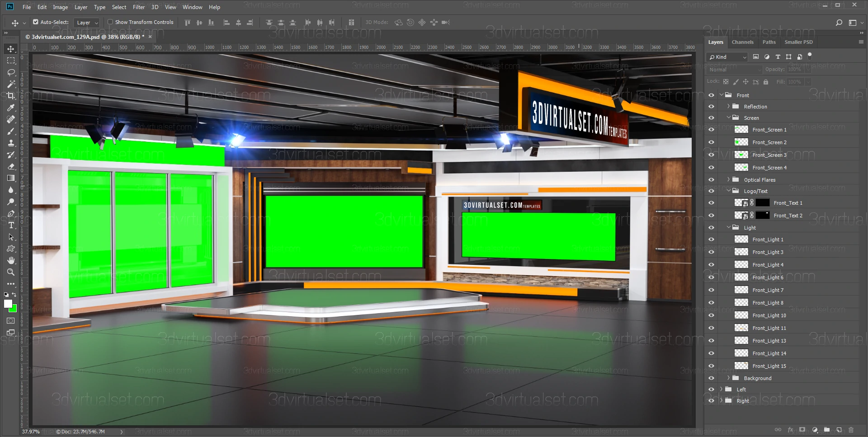Select the Rectangular Marquee tool
The image size is (868, 437).
pyautogui.click(x=11, y=61)
